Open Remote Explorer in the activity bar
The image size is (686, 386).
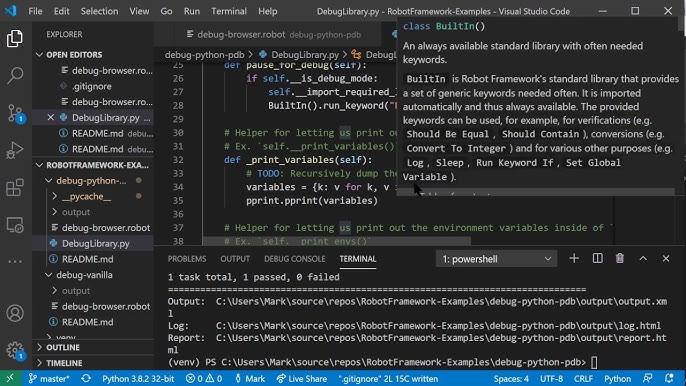coord(15,225)
